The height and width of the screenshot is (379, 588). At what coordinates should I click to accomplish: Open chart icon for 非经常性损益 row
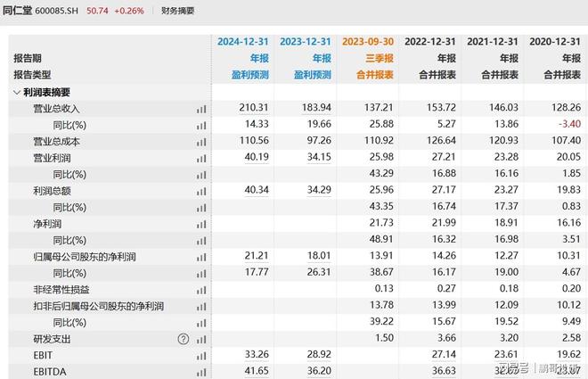click(201, 290)
